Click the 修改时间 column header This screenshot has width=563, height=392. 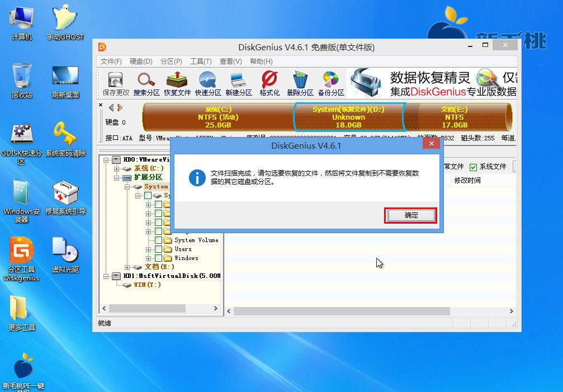pos(467,180)
